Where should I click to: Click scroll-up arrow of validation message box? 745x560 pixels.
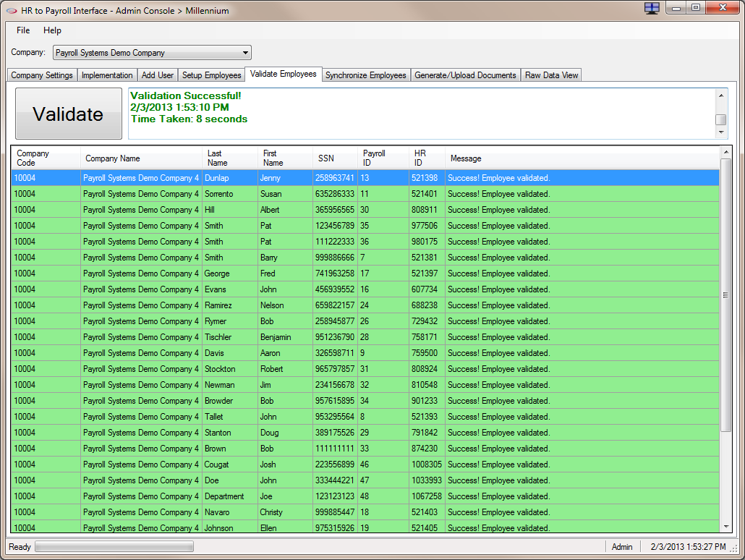pos(720,95)
